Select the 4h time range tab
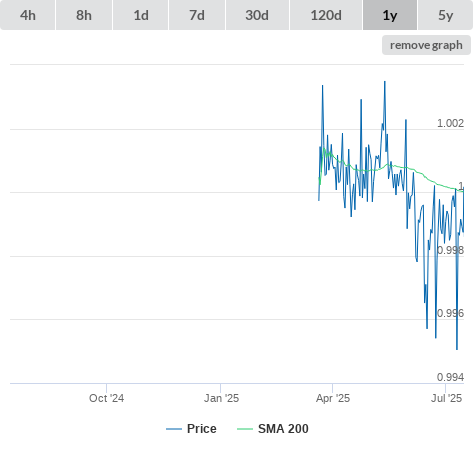Viewport: 474px width, 455px height. click(x=28, y=15)
